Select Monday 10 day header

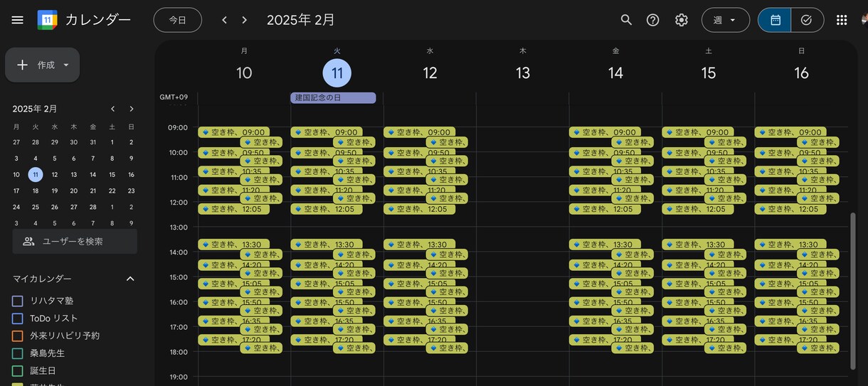tap(244, 73)
